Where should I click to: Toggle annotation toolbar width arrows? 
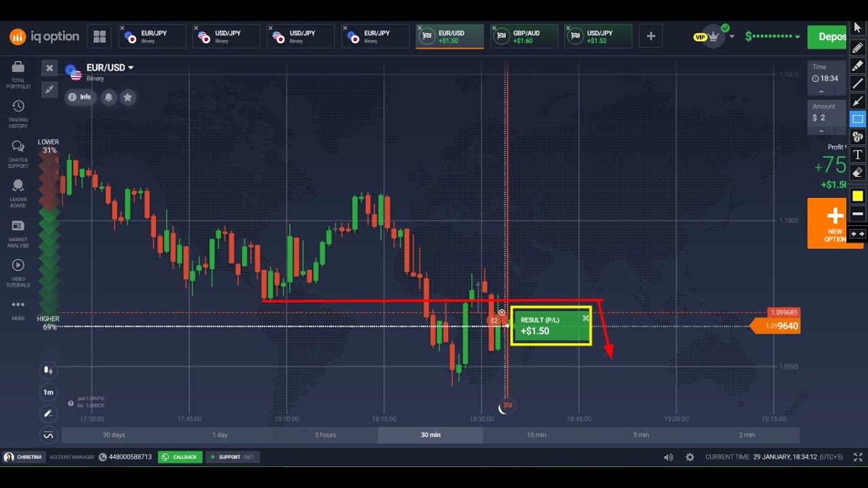(857, 234)
